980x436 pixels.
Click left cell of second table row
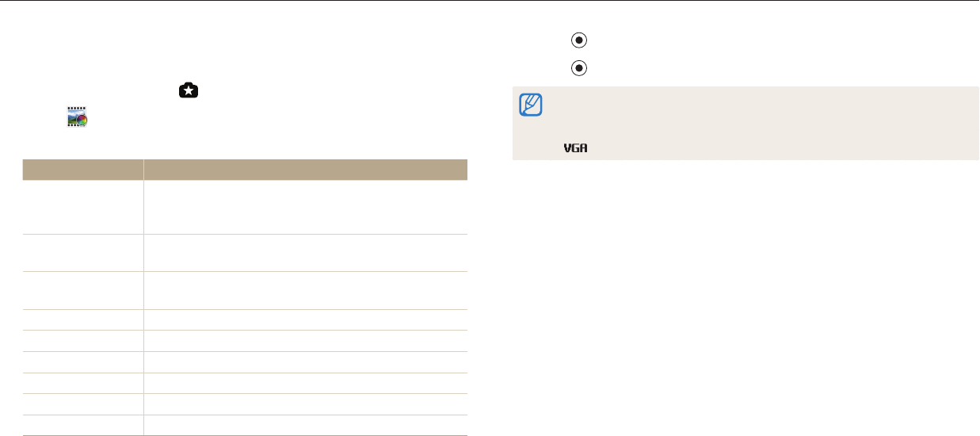tap(82, 252)
